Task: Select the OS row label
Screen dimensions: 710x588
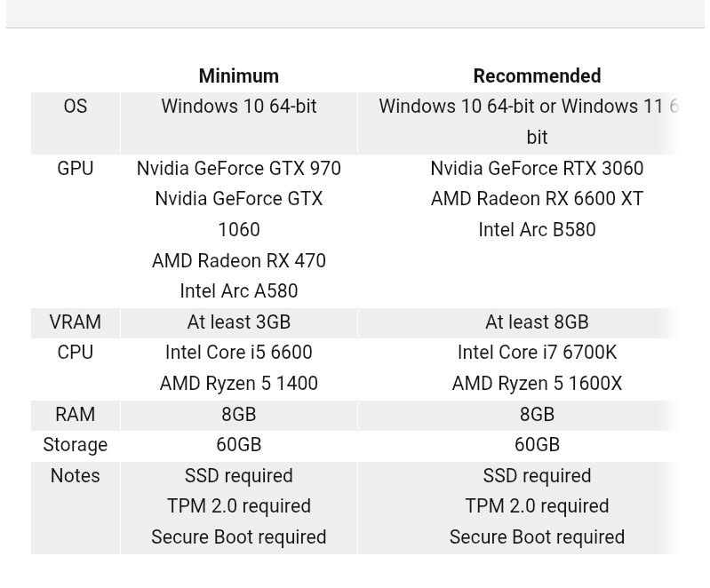Action: [76, 107]
